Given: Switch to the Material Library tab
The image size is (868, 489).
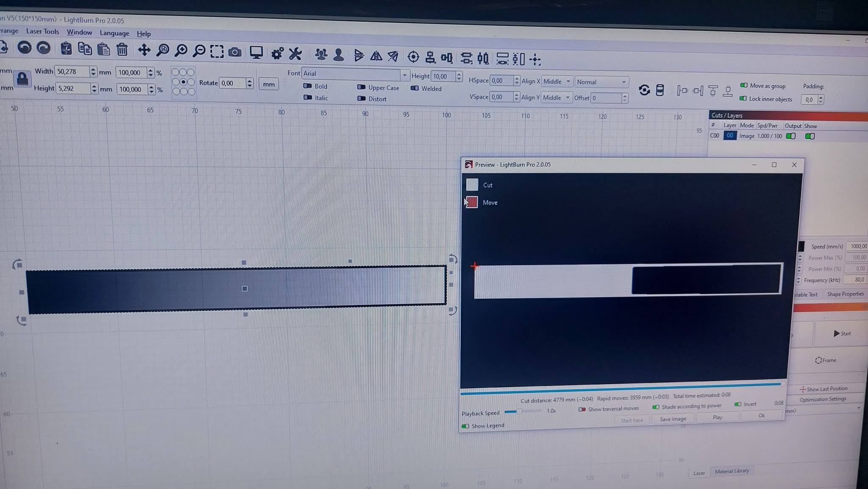Looking at the screenshot, I should click(x=732, y=471).
